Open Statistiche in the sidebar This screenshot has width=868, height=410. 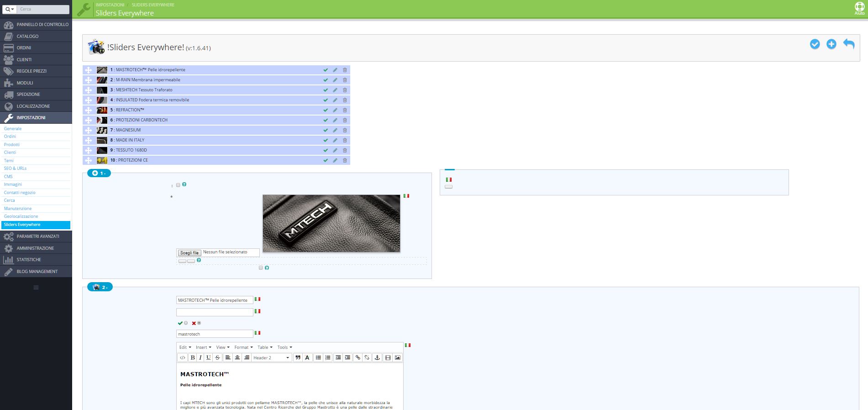tap(36, 260)
